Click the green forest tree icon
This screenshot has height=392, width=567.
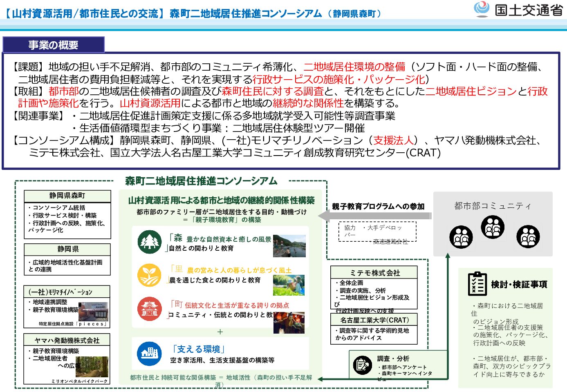coord(150,242)
